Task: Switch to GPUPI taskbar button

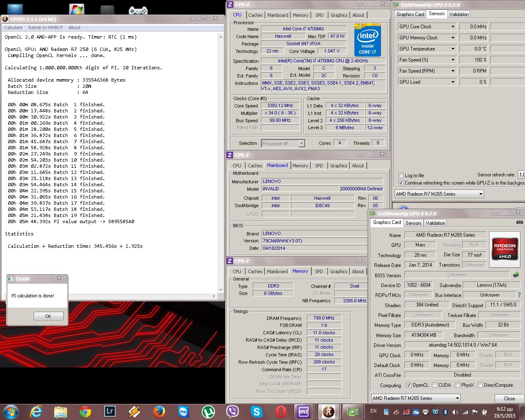Action: pyautogui.click(x=329, y=411)
